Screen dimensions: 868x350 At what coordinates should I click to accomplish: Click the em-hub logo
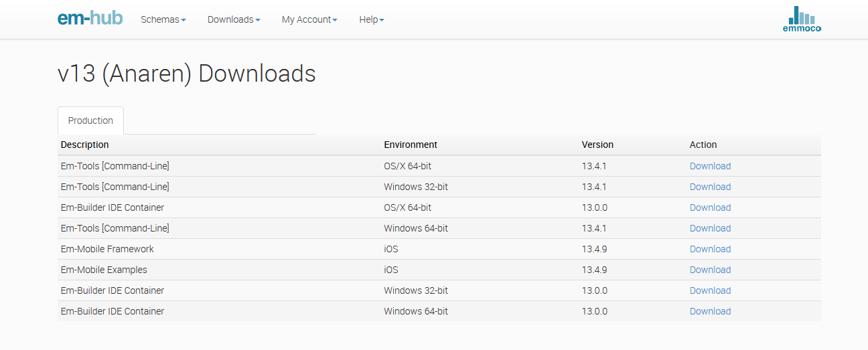point(90,18)
